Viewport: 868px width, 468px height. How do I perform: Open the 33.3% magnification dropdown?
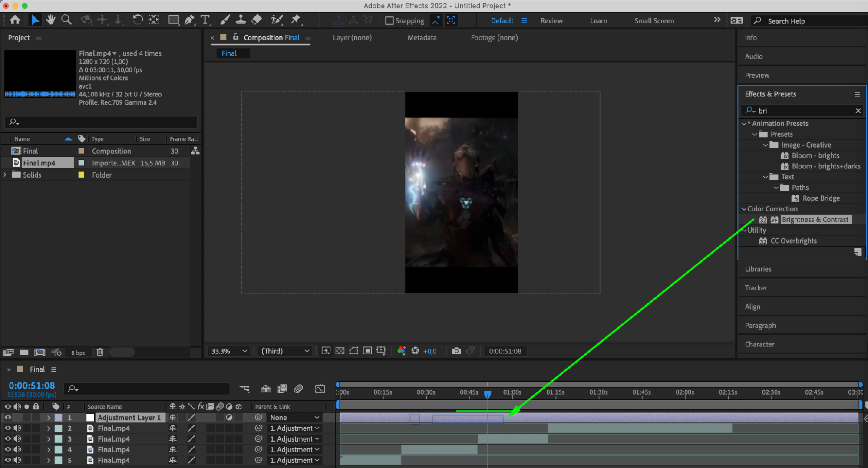(229, 351)
